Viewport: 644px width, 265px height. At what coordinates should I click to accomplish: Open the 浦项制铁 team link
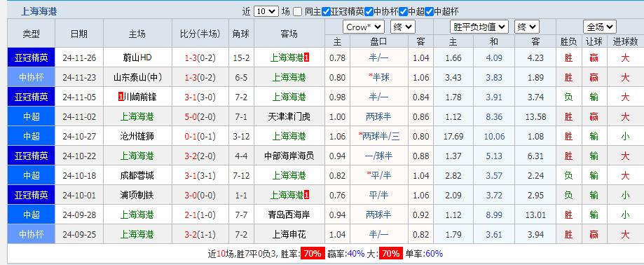(137, 195)
